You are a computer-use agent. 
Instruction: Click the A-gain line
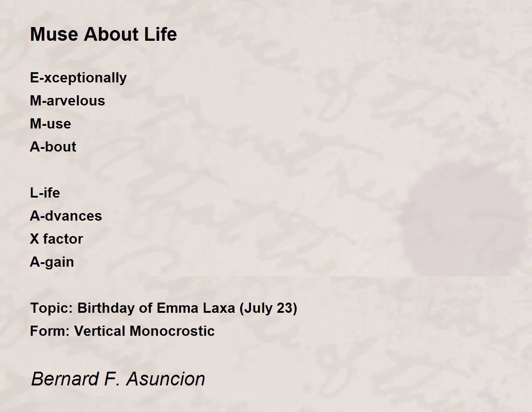click(52, 262)
